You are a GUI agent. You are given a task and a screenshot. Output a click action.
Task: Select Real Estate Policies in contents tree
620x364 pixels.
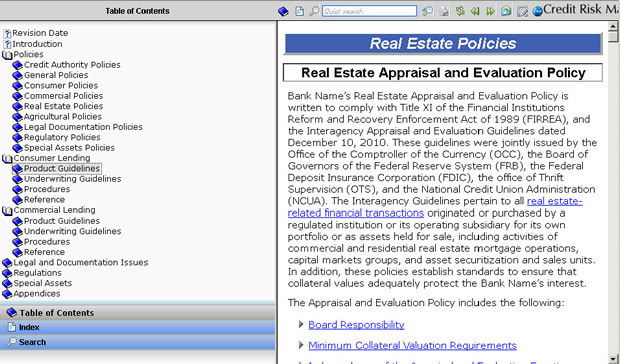(63, 106)
